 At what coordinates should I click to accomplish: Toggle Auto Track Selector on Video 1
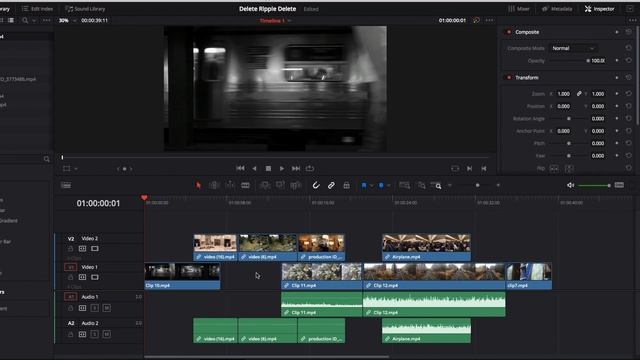point(82,277)
